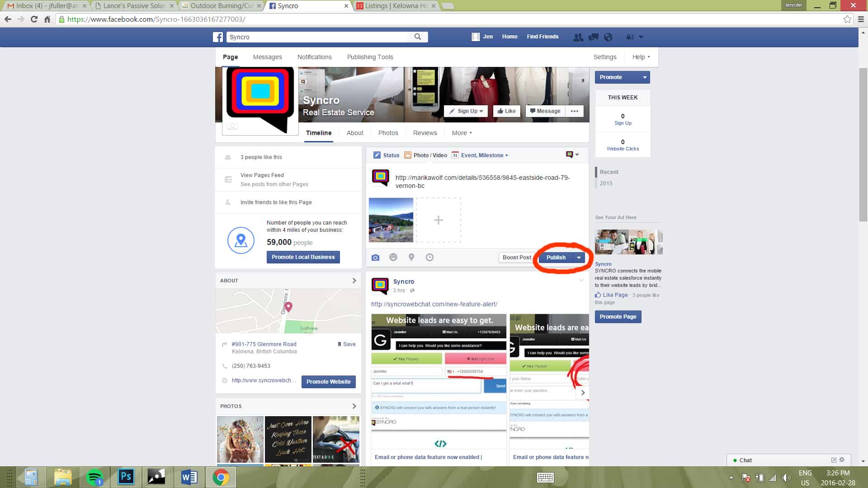Click Find Friends in header
The width and height of the screenshot is (868, 488).
tap(542, 37)
